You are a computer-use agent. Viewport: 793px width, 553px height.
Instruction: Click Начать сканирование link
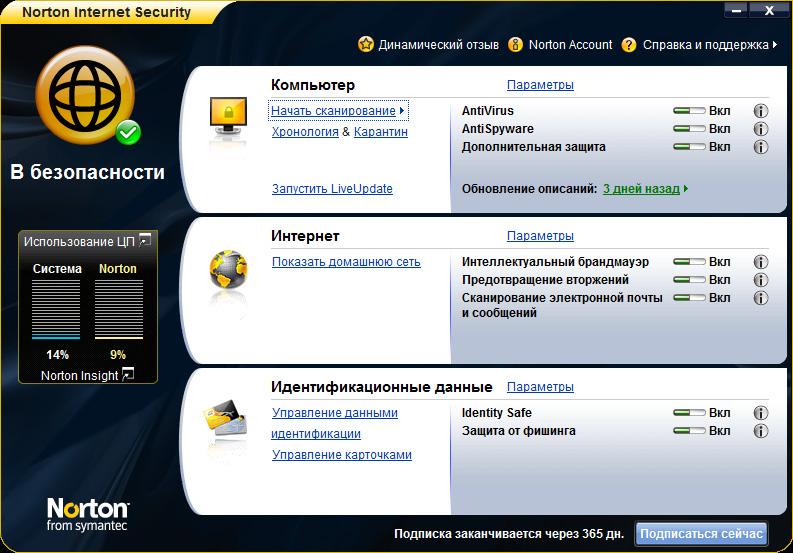[333, 111]
